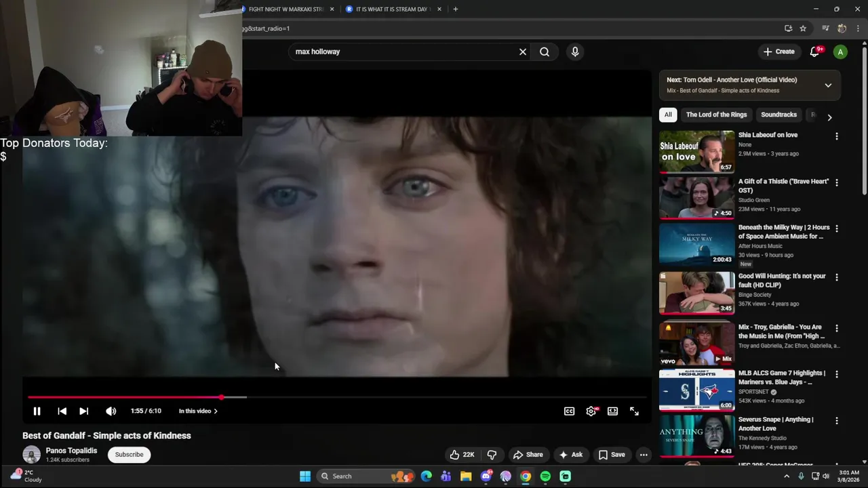Install app icon in address bar
Viewport: 868px width, 488px height.
788,28
